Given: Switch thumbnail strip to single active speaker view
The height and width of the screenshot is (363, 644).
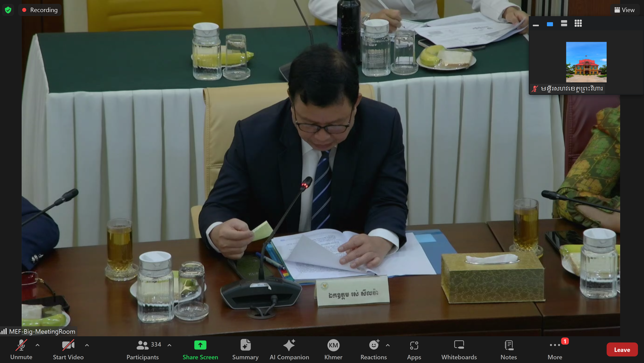Looking at the screenshot, I should [x=550, y=24].
